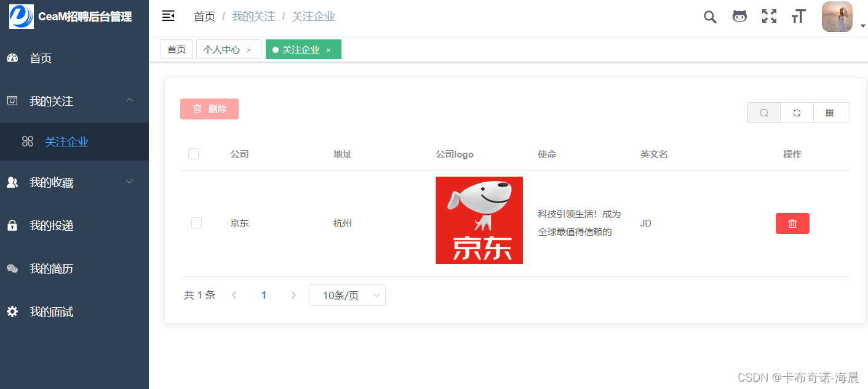Open the column display grid button
This screenshot has width=868, height=389.
coord(831,113)
